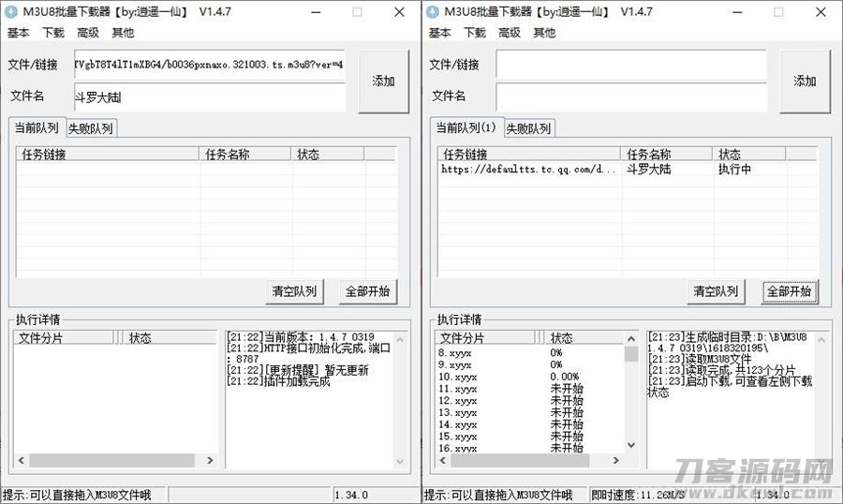The width and height of the screenshot is (843, 504).
Task: Click the 0.00% status of segment 10
Action: pos(565,377)
